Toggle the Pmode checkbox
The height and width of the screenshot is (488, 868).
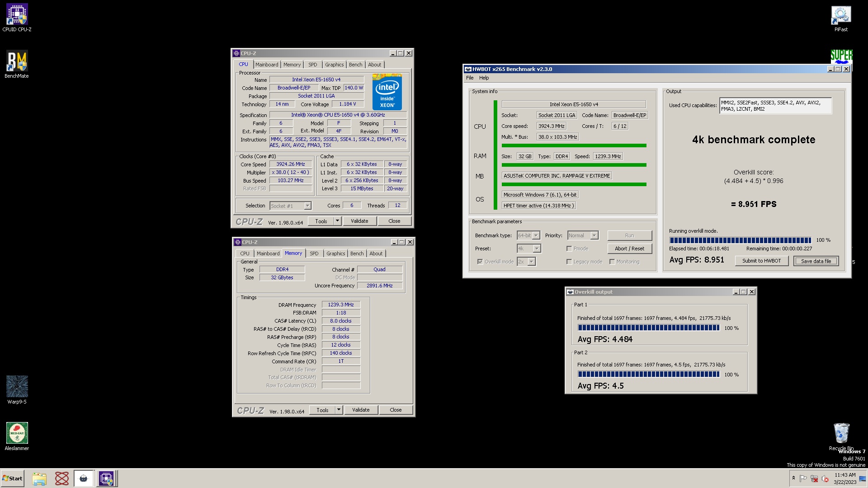click(569, 249)
